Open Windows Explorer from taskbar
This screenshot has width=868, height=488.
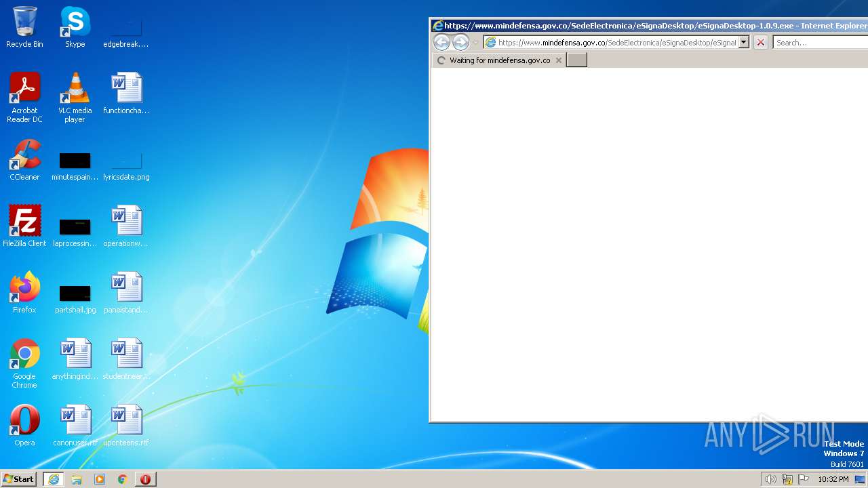click(77, 479)
